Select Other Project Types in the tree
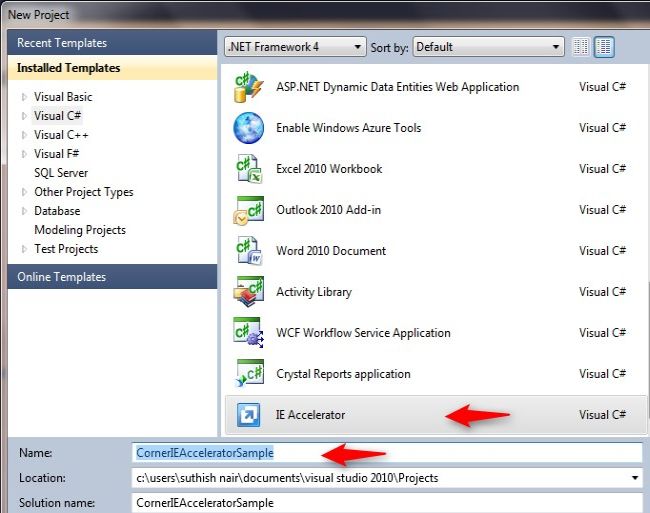 [x=84, y=192]
